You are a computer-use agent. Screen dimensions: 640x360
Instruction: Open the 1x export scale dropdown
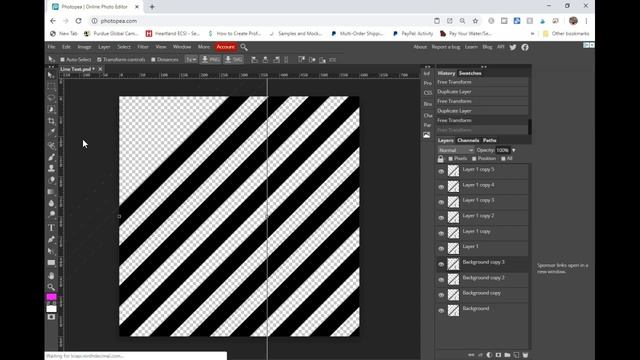[191, 60]
